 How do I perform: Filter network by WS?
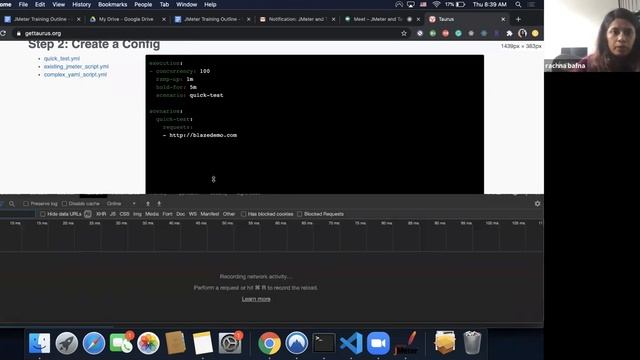[193, 214]
